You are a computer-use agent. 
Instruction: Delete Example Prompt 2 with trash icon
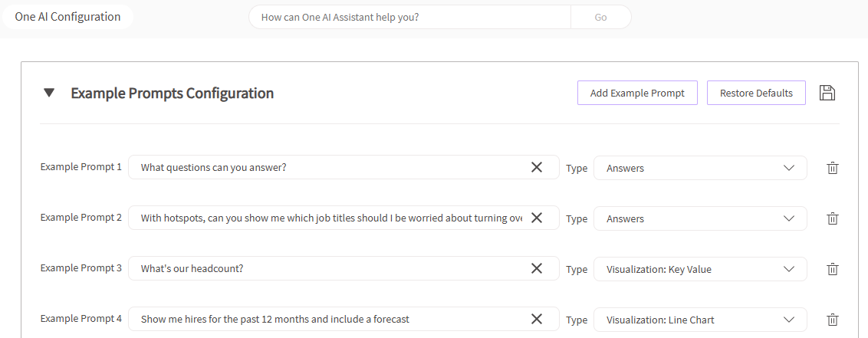click(x=832, y=218)
